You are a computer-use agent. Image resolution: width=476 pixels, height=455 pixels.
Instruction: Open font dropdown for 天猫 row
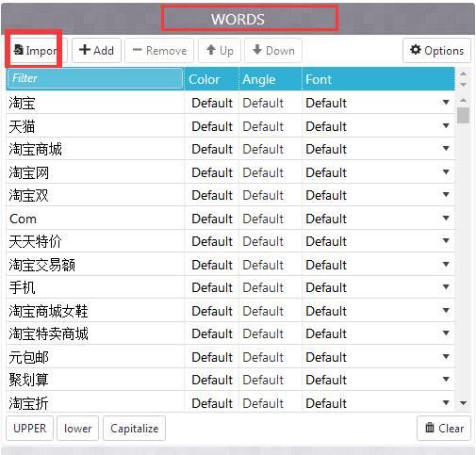446,125
